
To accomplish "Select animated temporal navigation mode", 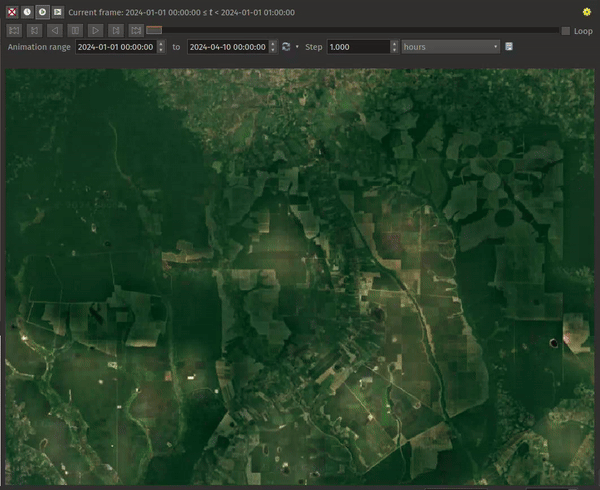I will (43, 12).
